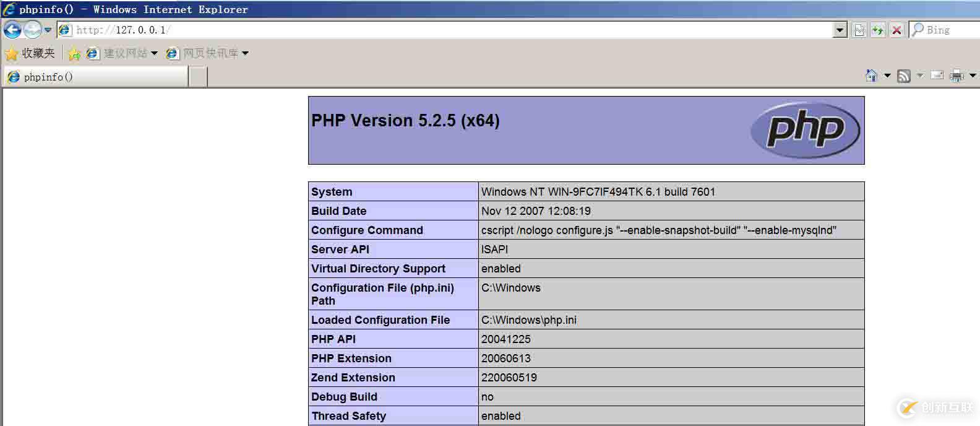Expand the Home button dropdown arrow
The image size is (980, 426).
887,76
